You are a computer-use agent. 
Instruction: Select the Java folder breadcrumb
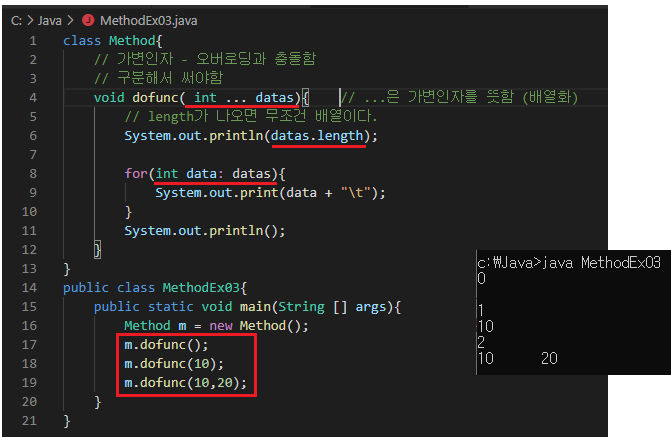[50, 21]
